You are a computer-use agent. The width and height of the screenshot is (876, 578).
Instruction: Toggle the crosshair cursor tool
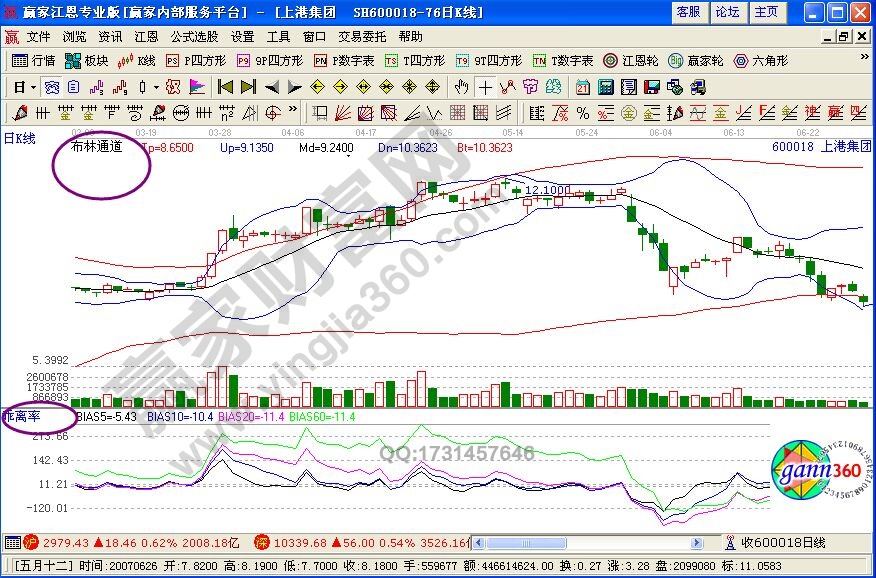pyautogui.click(x=485, y=88)
